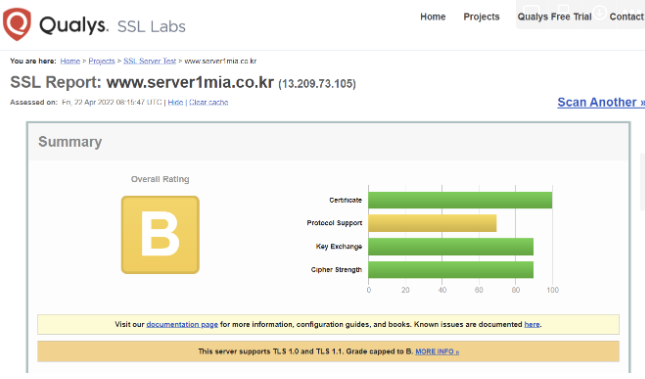Viewport: 645px width, 379px height.
Task: Click the 'SSL Labs' header text
Action: tap(151, 26)
